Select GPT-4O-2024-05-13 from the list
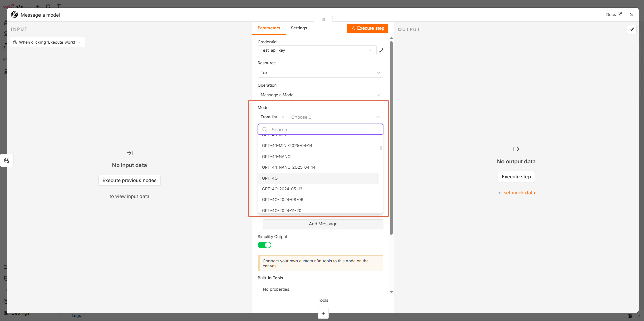The image size is (644, 321). [x=318, y=189]
